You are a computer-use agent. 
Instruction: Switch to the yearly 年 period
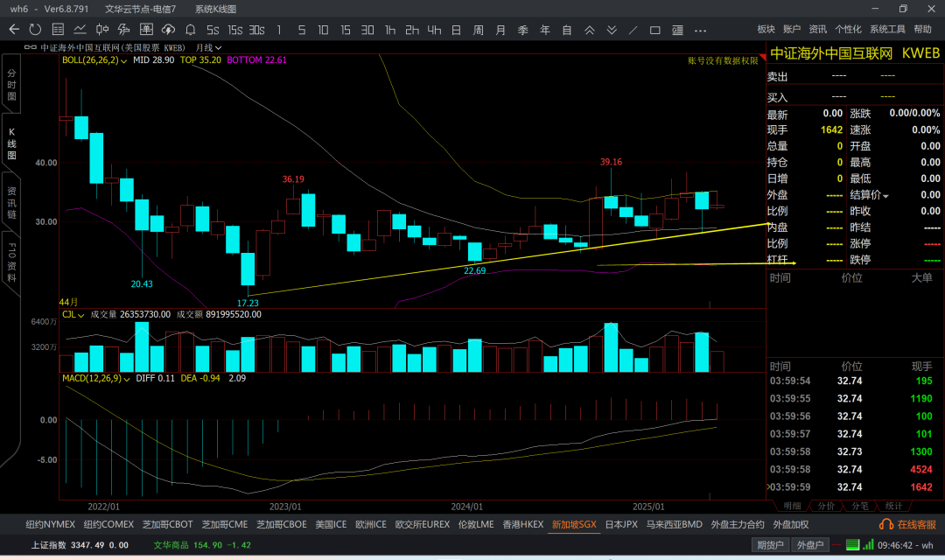point(545,30)
